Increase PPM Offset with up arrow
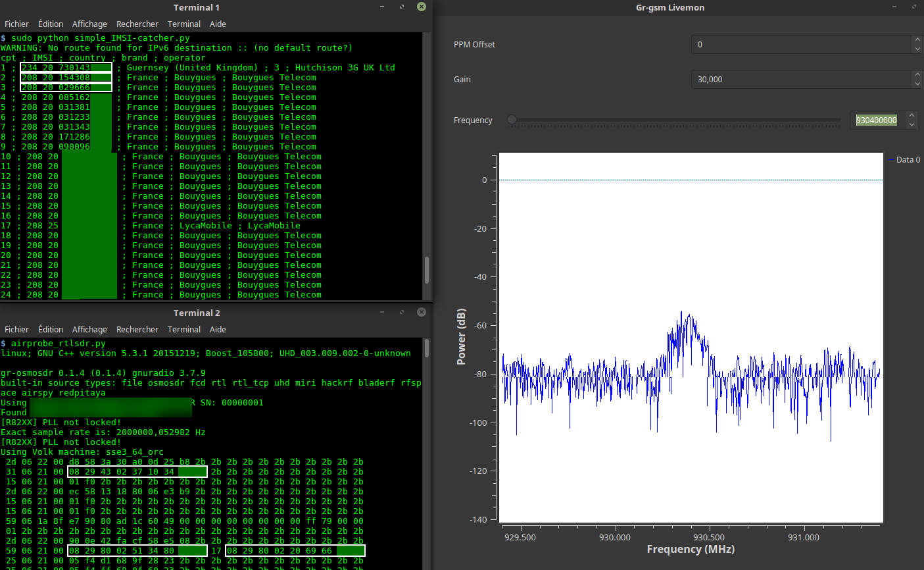 [917, 40]
